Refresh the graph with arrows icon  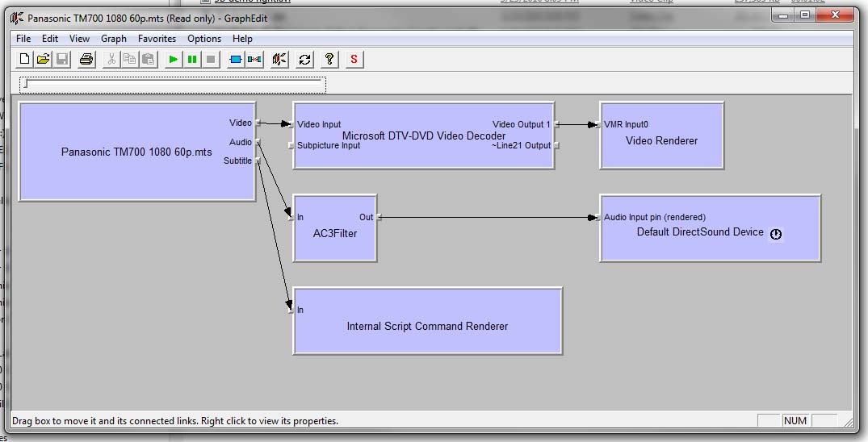pos(304,59)
